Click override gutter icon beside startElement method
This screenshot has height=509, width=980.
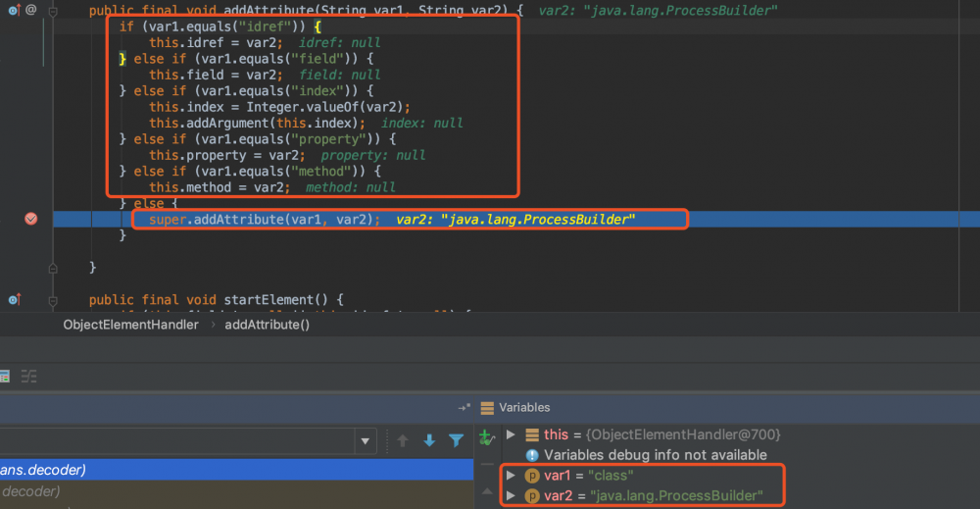pyautogui.click(x=14, y=299)
